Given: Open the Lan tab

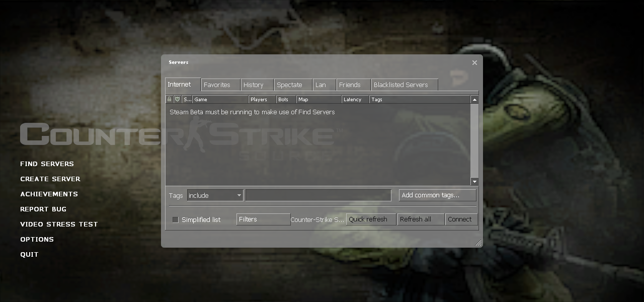Looking at the screenshot, I should 325,85.
